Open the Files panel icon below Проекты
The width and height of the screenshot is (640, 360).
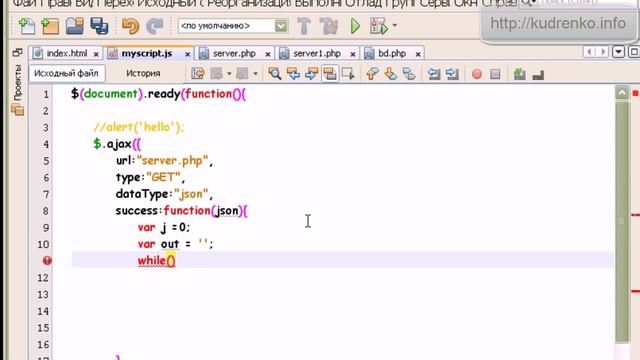[18, 110]
